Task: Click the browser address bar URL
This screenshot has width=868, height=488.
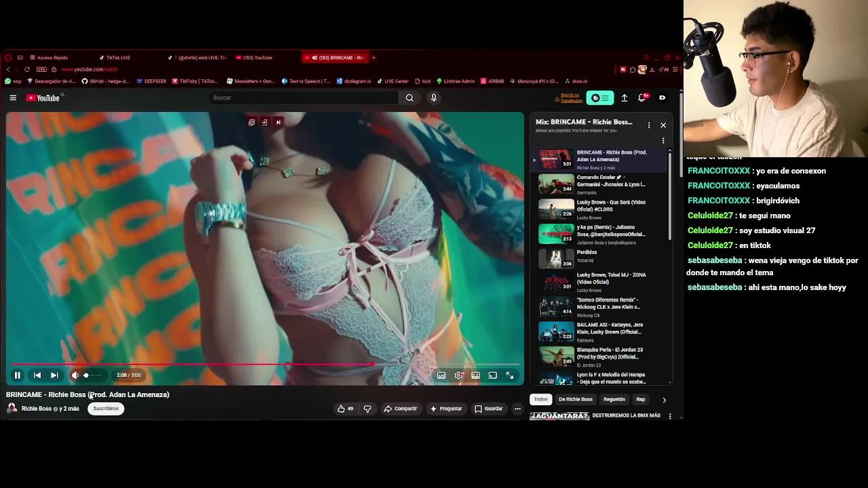Action: [x=90, y=69]
